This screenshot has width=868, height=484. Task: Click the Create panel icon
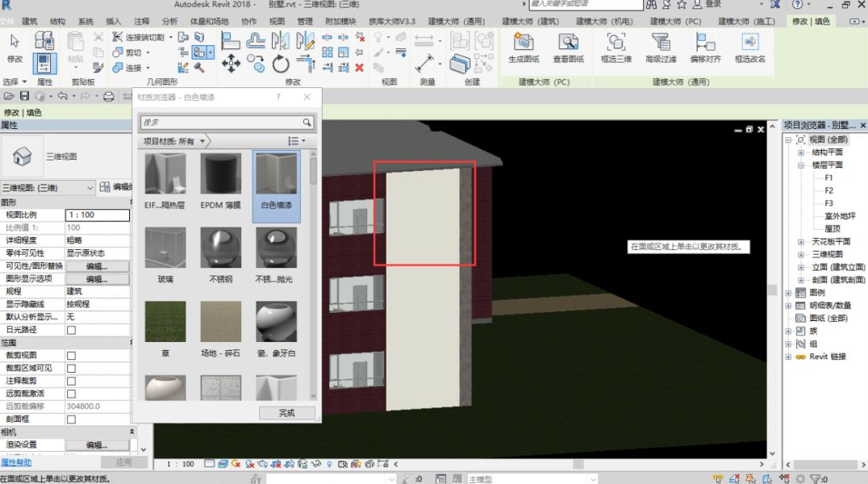click(460, 64)
